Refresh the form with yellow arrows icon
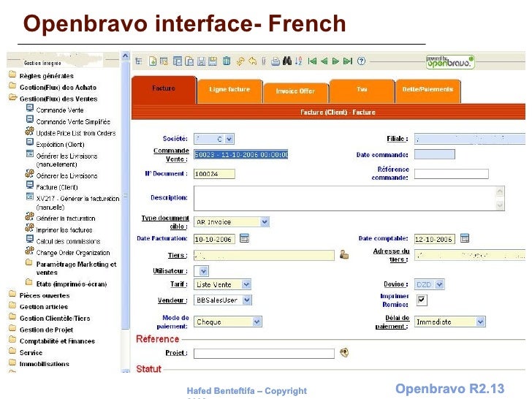 click(240, 61)
